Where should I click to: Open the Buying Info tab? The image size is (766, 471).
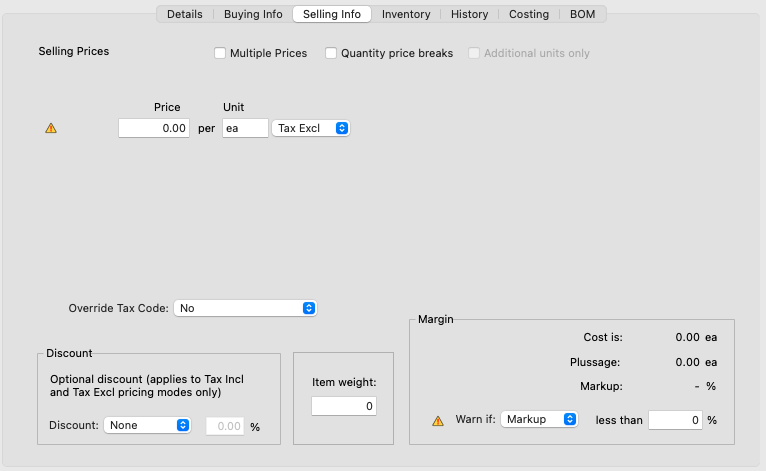(x=253, y=14)
